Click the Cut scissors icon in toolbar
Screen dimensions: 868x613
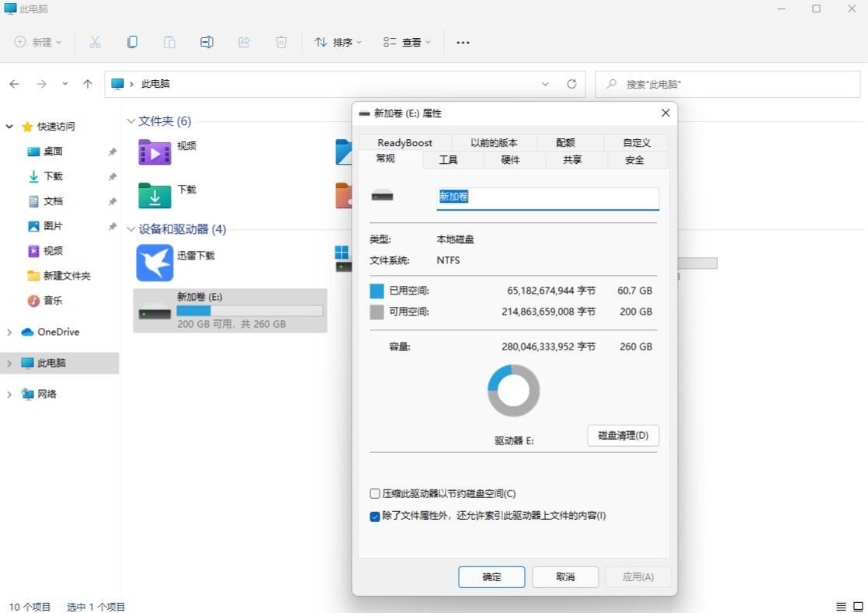click(x=95, y=42)
